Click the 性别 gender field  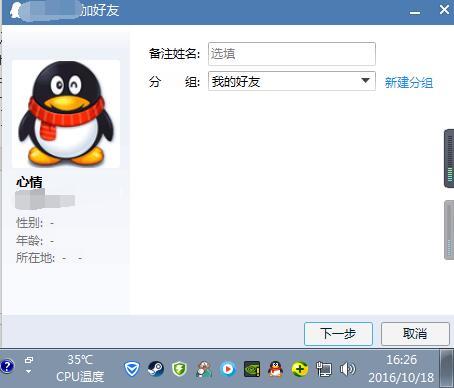click(35, 223)
